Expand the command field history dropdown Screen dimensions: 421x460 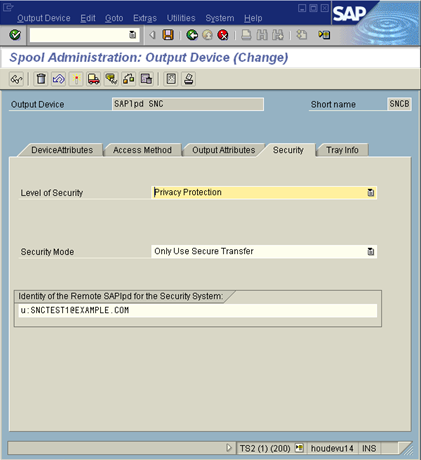click(132, 35)
